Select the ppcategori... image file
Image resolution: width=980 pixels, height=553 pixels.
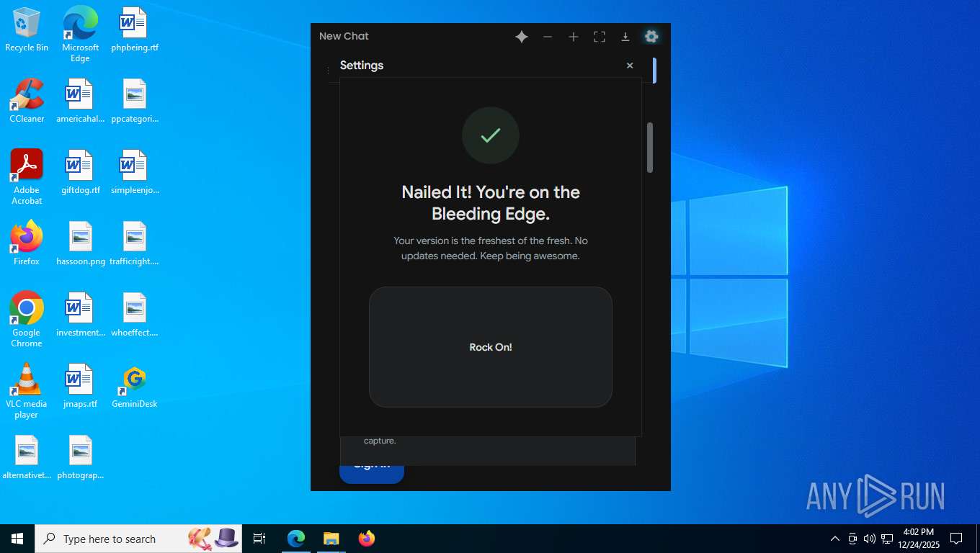pyautogui.click(x=135, y=101)
